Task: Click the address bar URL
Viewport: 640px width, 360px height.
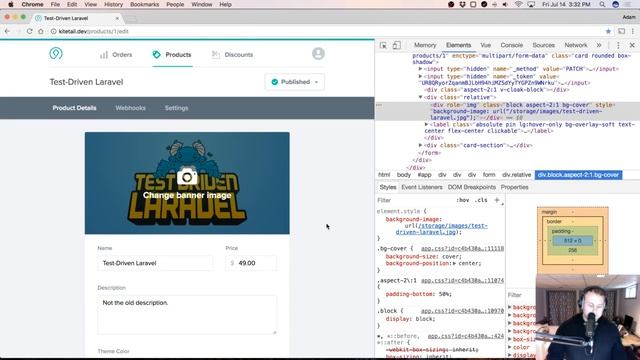Action: [93, 31]
